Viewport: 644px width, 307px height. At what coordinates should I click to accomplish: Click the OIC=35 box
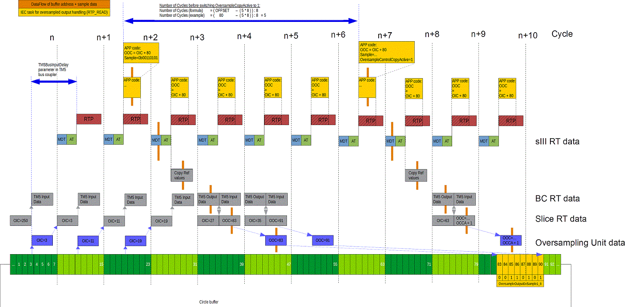(x=255, y=221)
